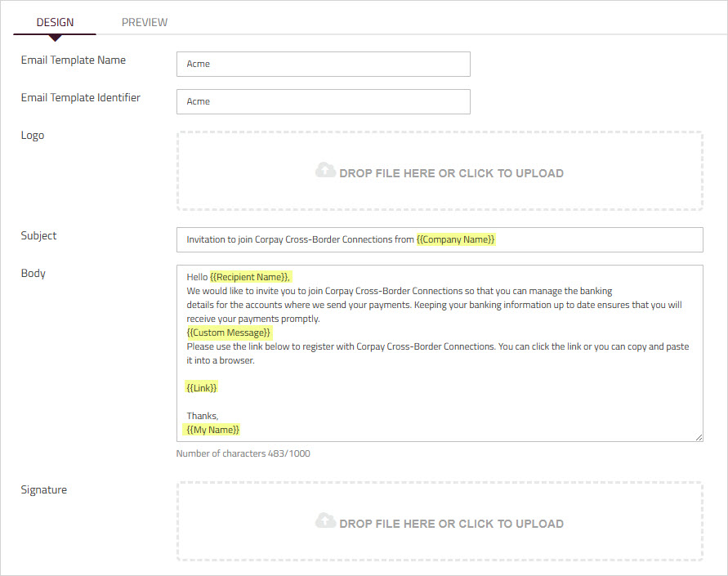728x576 pixels.
Task: Switch to the PREVIEW tab
Action: point(144,22)
